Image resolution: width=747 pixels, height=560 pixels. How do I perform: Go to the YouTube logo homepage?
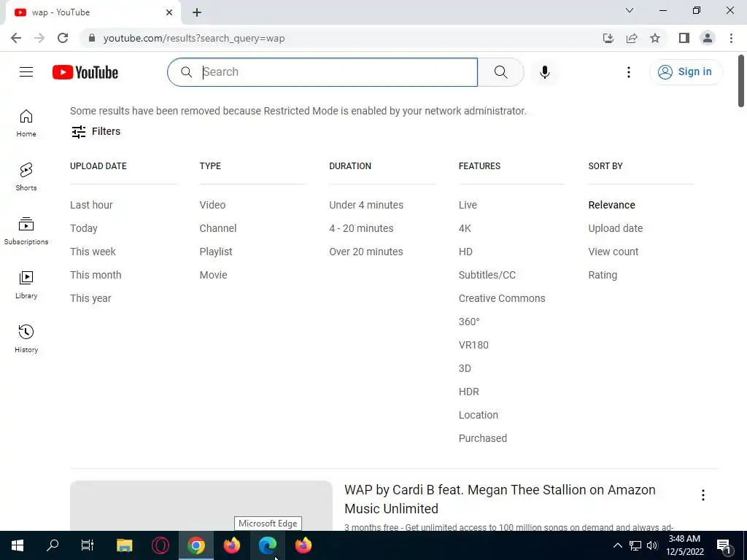click(x=85, y=72)
